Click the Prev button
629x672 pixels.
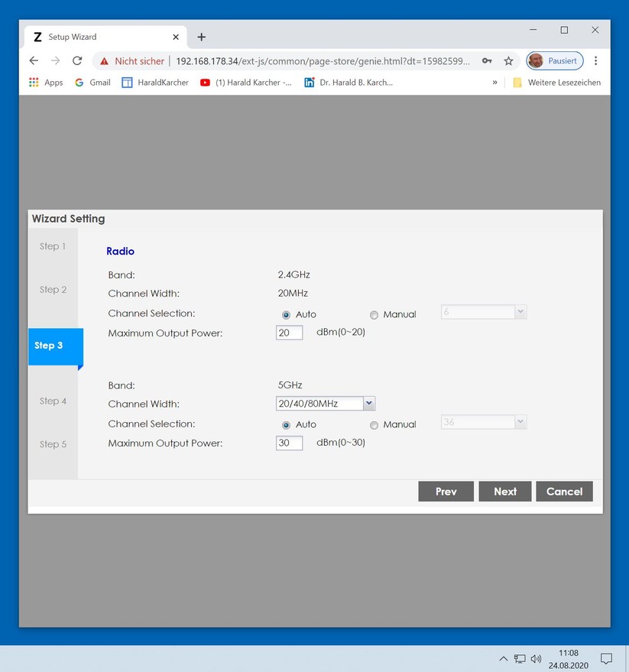446,491
